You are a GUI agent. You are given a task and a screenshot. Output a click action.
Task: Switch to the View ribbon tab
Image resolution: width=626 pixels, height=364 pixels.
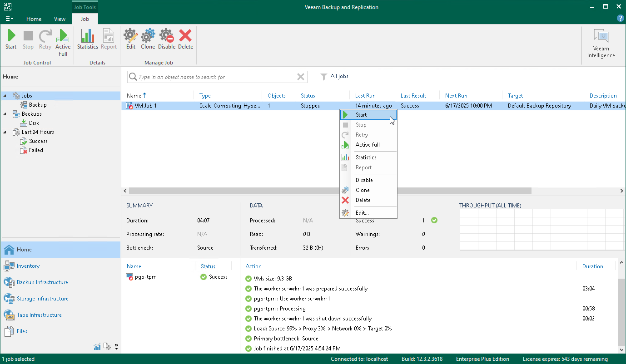(60, 19)
